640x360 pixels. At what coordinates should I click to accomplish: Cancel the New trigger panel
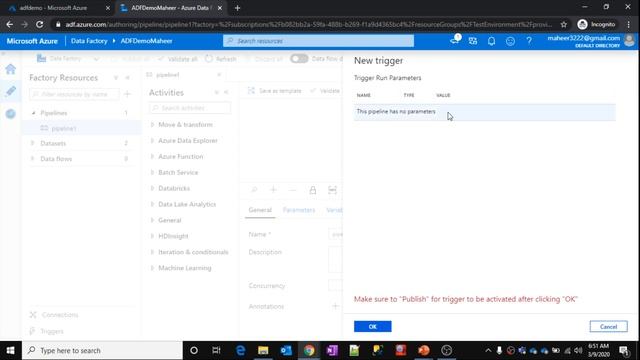click(x=608, y=327)
